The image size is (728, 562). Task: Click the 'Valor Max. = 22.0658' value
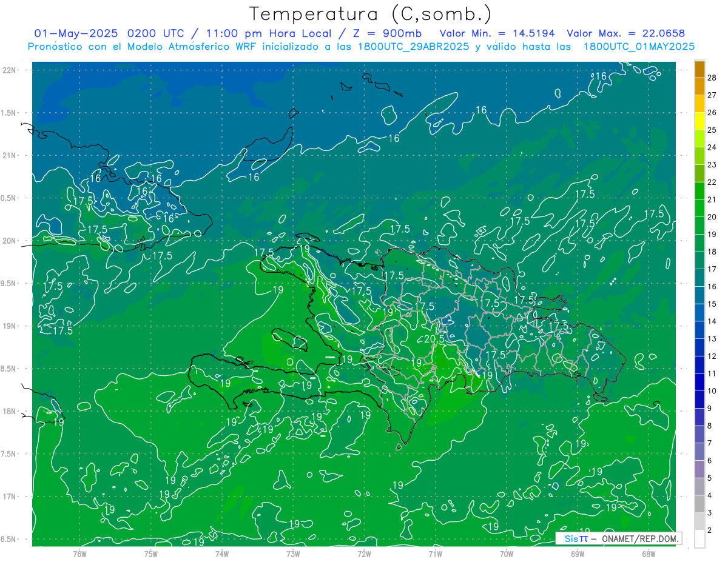[x=626, y=33]
